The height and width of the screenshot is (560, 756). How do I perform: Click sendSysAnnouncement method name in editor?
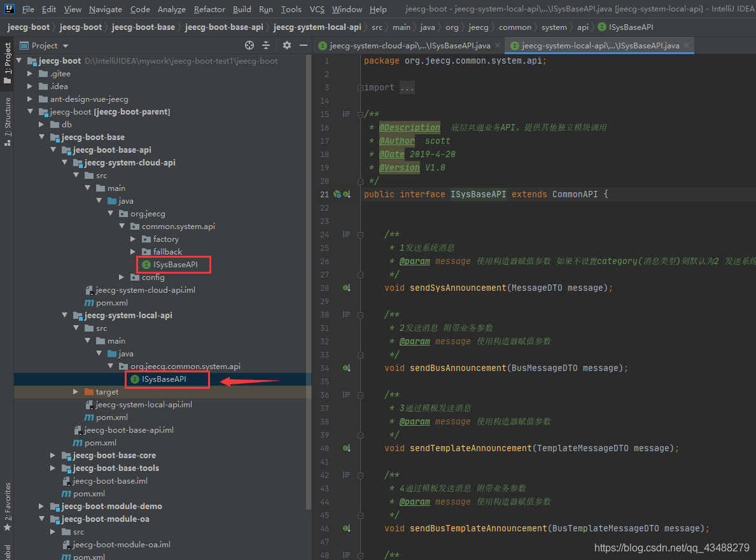click(458, 288)
